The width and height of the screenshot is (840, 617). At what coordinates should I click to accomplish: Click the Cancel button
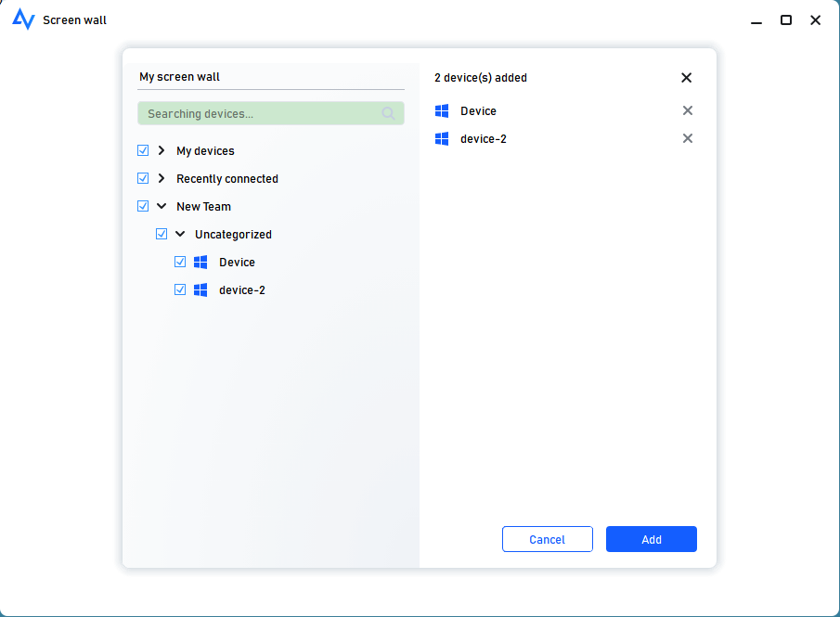(548, 539)
